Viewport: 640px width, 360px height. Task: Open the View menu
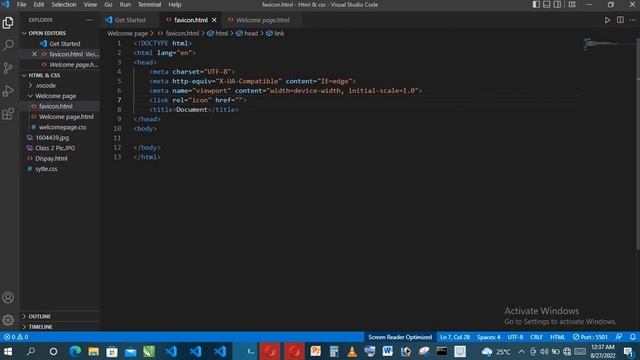click(90, 4)
